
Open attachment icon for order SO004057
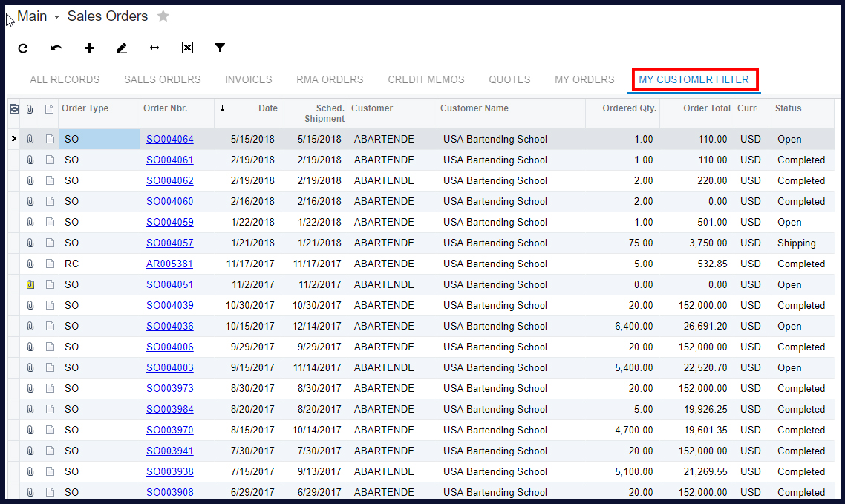[30, 243]
